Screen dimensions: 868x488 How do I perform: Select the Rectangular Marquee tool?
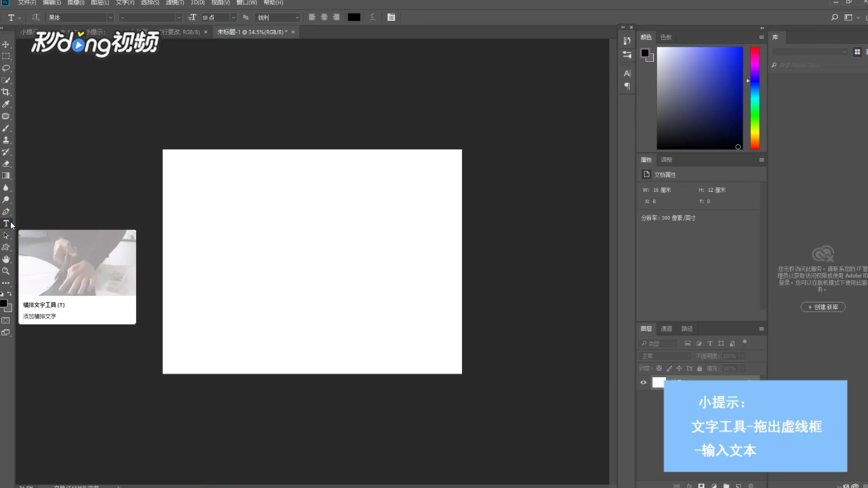(6, 56)
